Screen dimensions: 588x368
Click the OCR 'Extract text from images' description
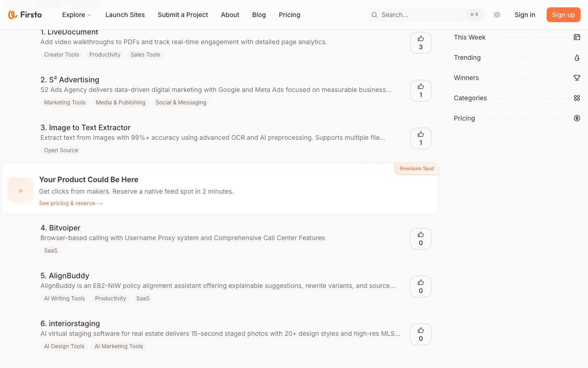click(213, 138)
